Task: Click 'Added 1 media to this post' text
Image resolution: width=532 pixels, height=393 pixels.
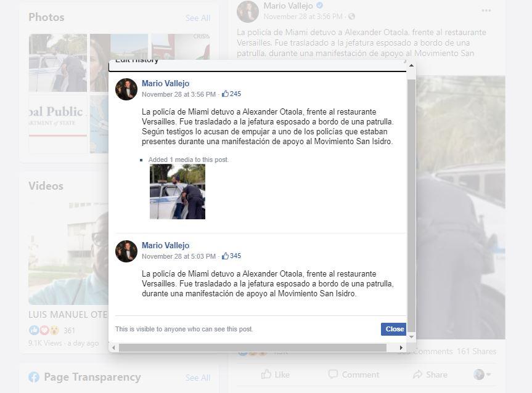Action: click(188, 160)
